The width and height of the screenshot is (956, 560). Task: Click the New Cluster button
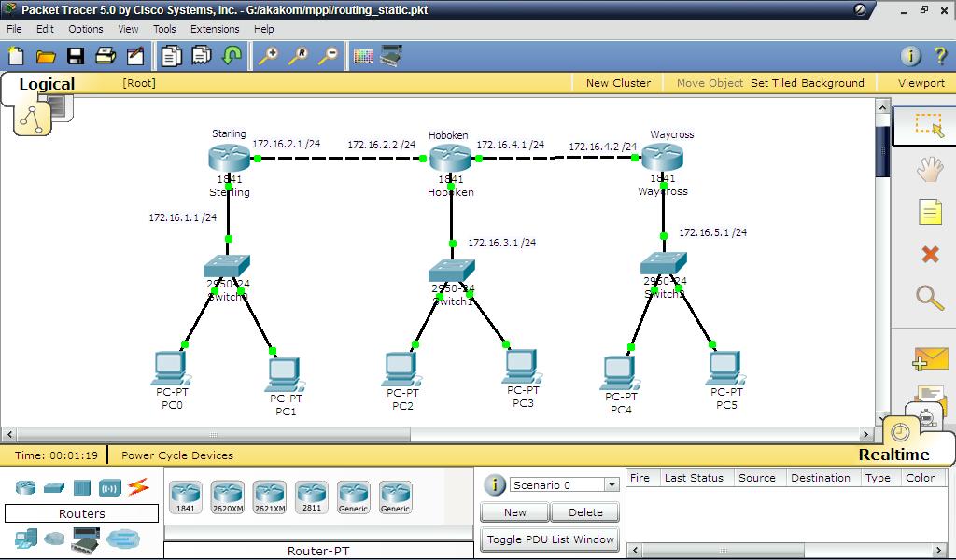pyautogui.click(x=618, y=83)
